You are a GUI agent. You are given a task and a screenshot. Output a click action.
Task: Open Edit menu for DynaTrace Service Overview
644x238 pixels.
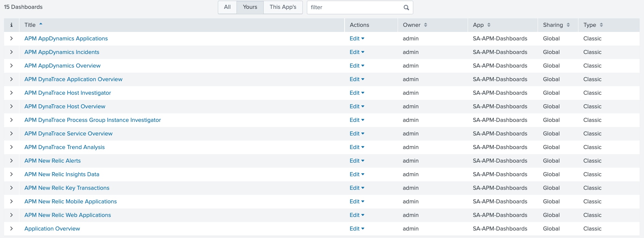click(357, 133)
